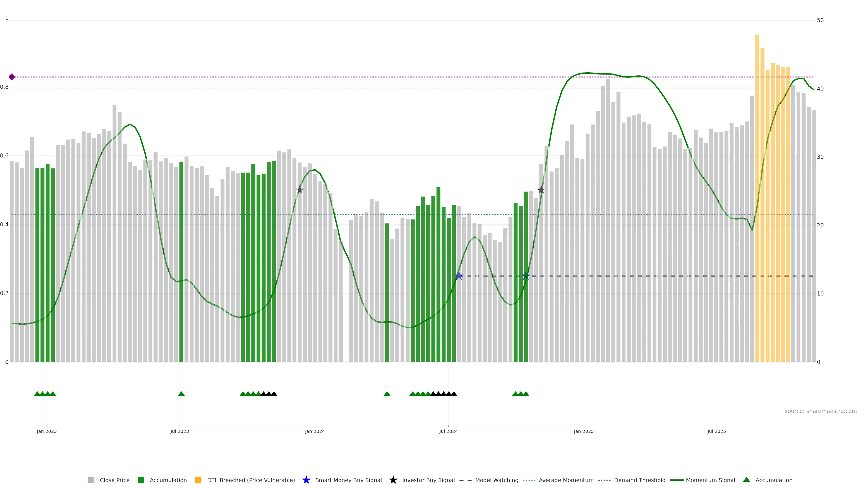This screenshot has width=868, height=488.
Task: Click the purple diamond Demand Threshold marker
Action: tap(12, 77)
